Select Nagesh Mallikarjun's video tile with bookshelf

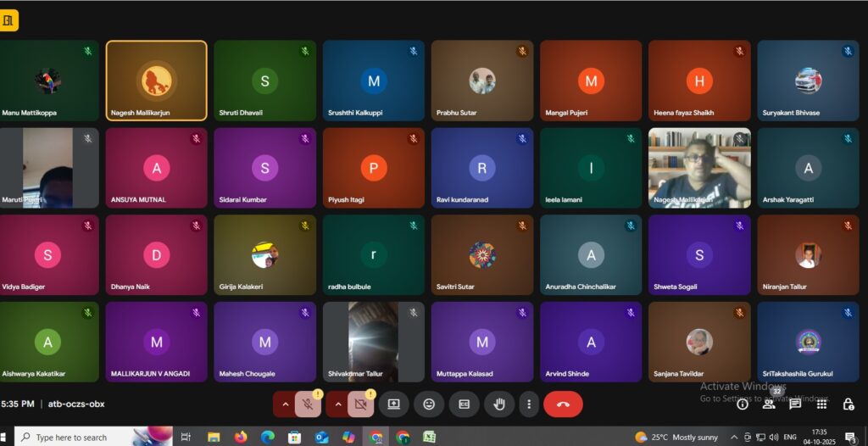[699, 168]
